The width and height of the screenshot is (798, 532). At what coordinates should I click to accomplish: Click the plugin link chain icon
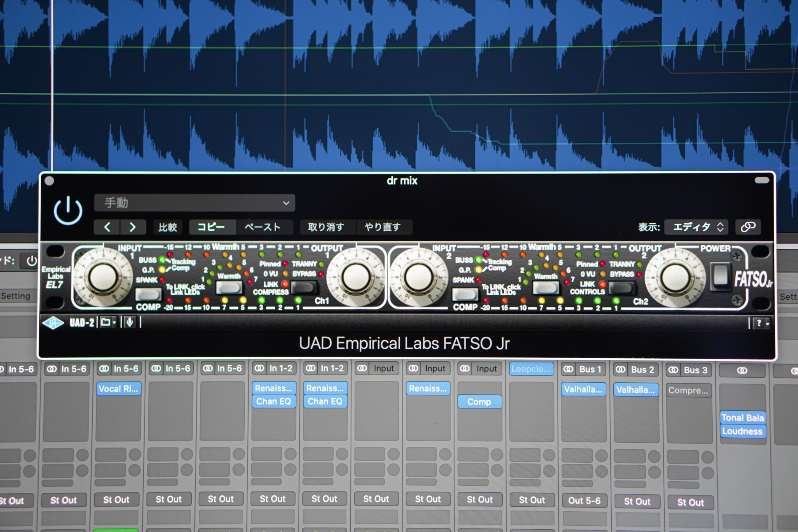pyautogui.click(x=747, y=227)
